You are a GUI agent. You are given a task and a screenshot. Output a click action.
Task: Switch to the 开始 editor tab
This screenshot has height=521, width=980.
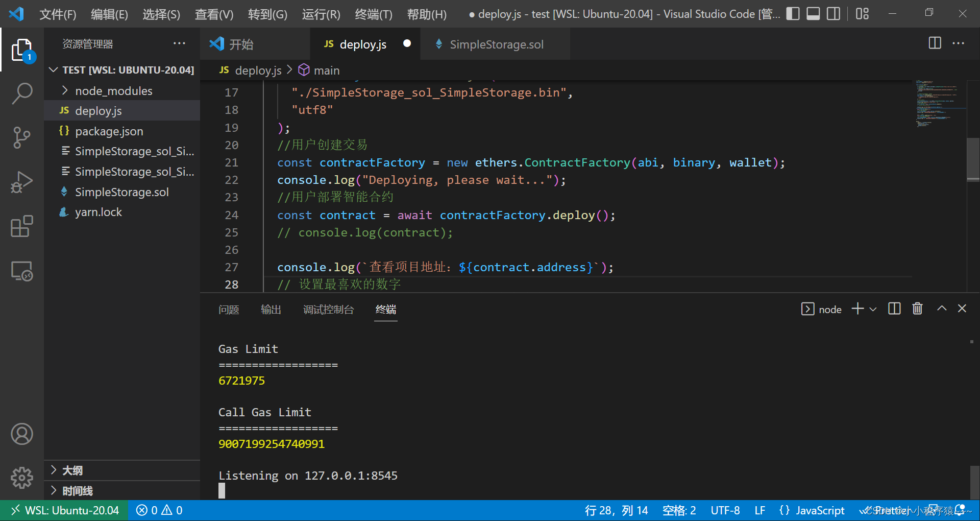point(255,44)
